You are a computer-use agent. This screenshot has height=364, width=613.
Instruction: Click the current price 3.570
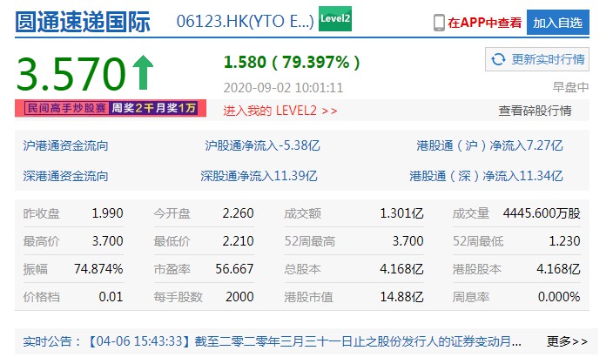71,73
